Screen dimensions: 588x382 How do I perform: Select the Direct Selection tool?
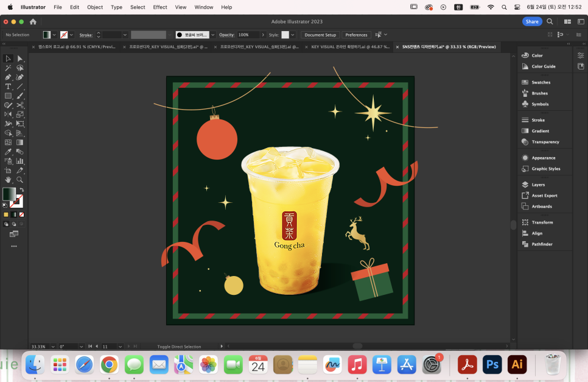(20, 58)
